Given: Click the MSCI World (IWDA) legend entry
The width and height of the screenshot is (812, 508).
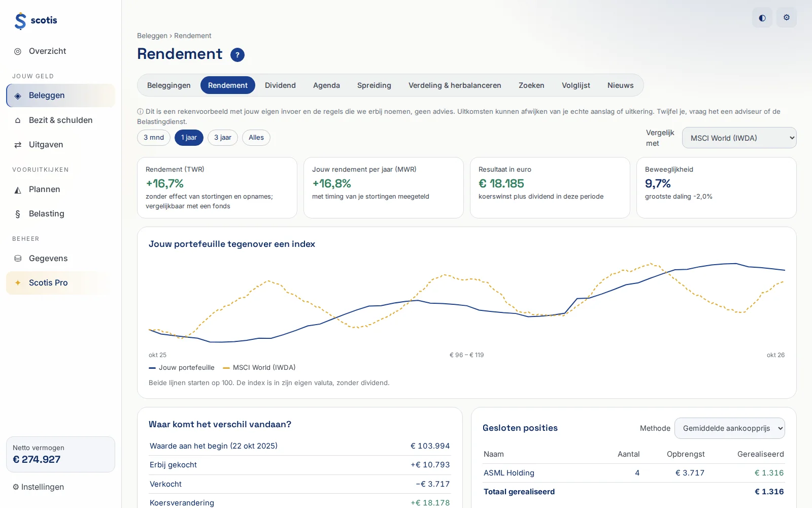Looking at the screenshot, I should [259, 368].
